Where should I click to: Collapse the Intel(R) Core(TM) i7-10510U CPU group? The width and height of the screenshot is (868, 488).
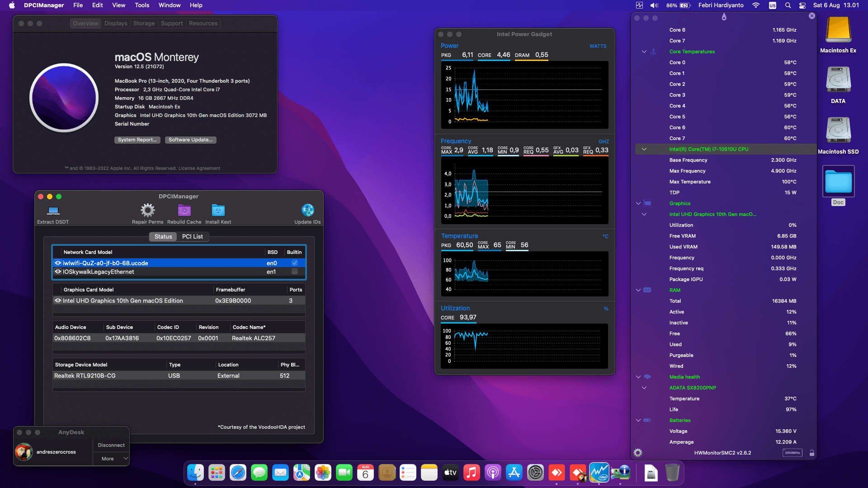(x=644, y=149)
